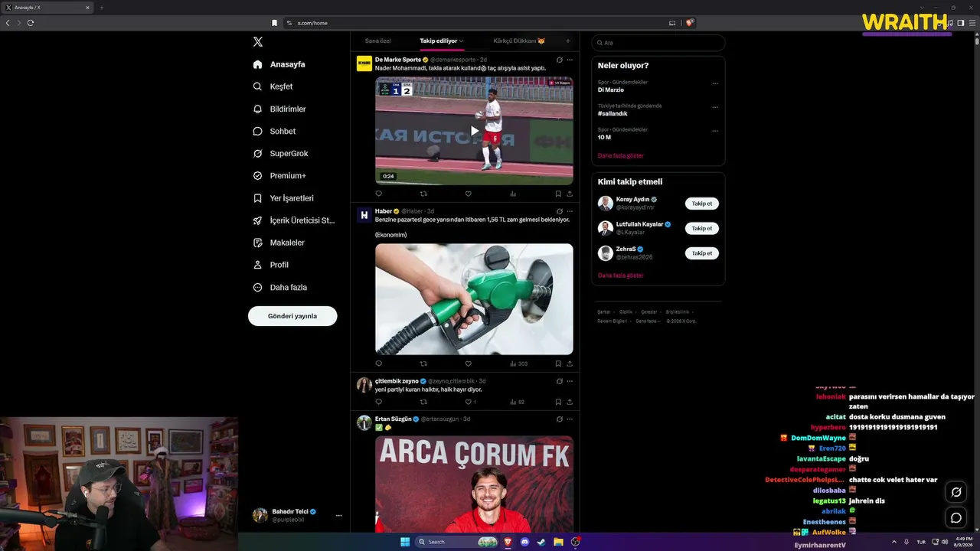View analytics of De Marke Sports post
Screen dimensions: 980x551
513,194
